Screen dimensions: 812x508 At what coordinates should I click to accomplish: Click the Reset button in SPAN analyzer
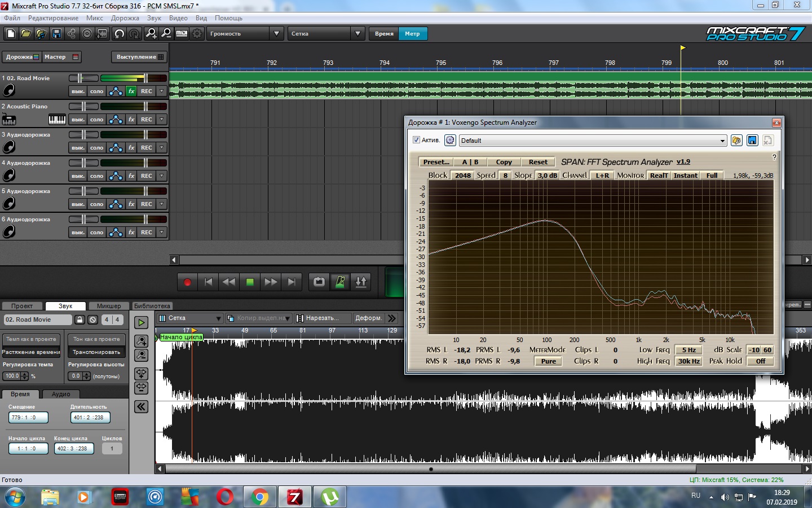tap(538, 162)
